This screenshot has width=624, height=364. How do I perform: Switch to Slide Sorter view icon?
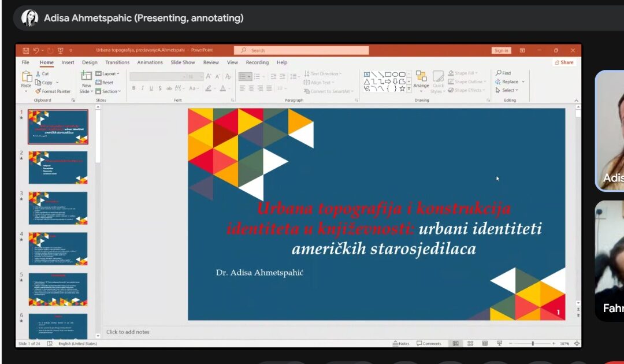[470, 343]
